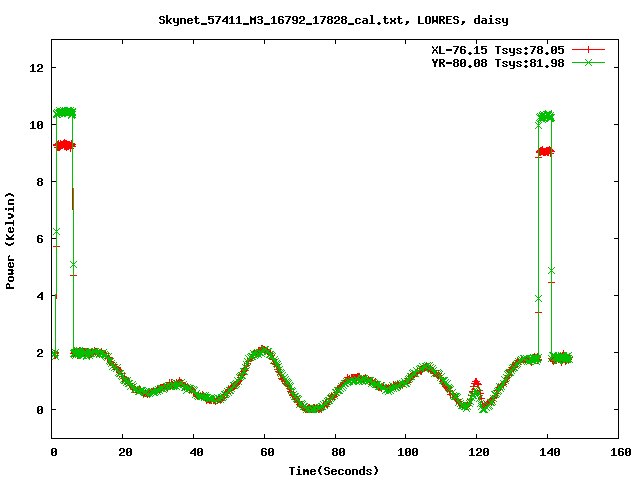Click the second green calibration plateau near 140 seconds
This screenshot has width=640, height=480.
[x=546, y=117]
